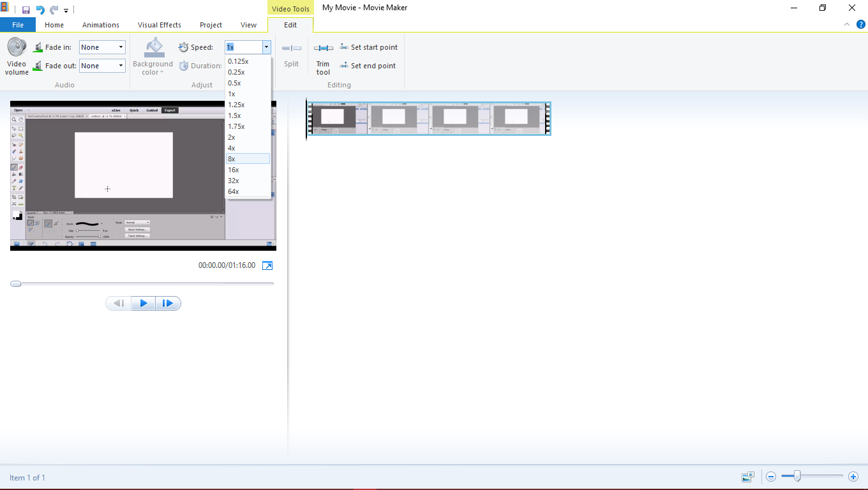The height and width of the screenshot is (490, 868).
Task: Choose 1.25x speed option
Action: point(248,105)
